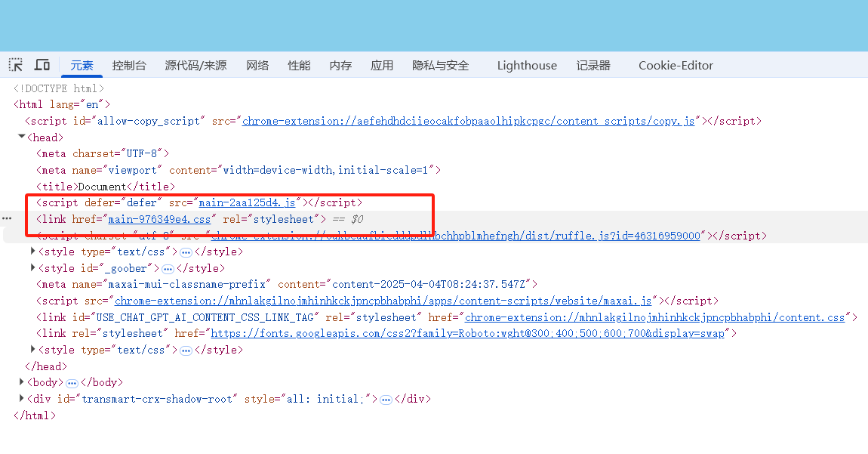Click the ellipsis badge in the last style element

click(x=186, y=351)
